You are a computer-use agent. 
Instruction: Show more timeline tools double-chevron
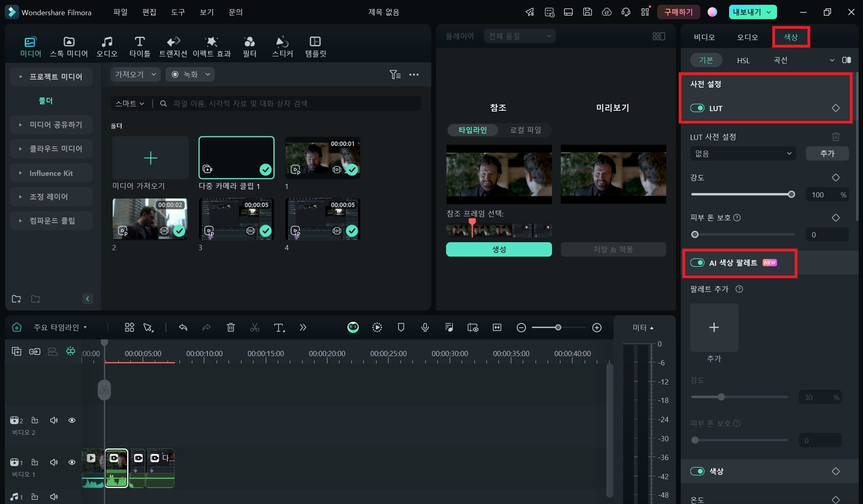303,328
